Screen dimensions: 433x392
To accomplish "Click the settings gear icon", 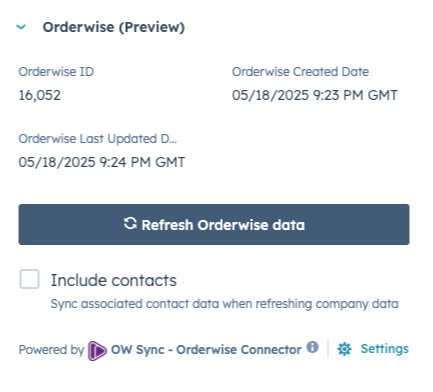I will [344, 349].
